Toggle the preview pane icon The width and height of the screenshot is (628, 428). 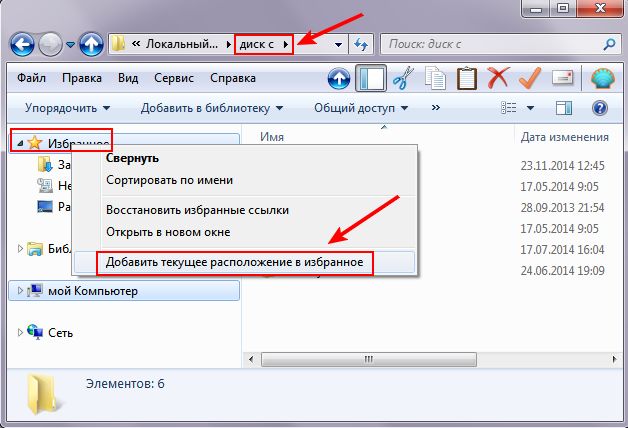tap(564, 108)
